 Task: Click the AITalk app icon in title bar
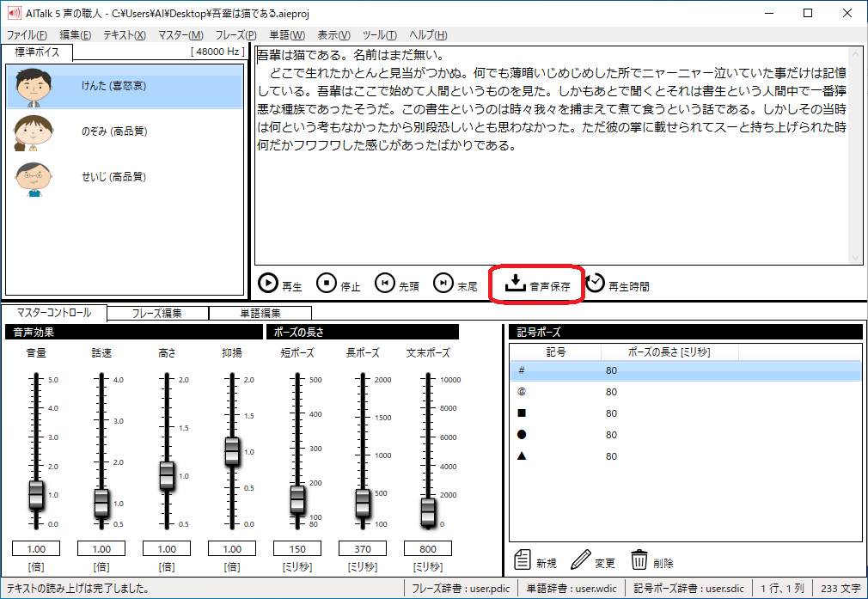pos(14,13)
